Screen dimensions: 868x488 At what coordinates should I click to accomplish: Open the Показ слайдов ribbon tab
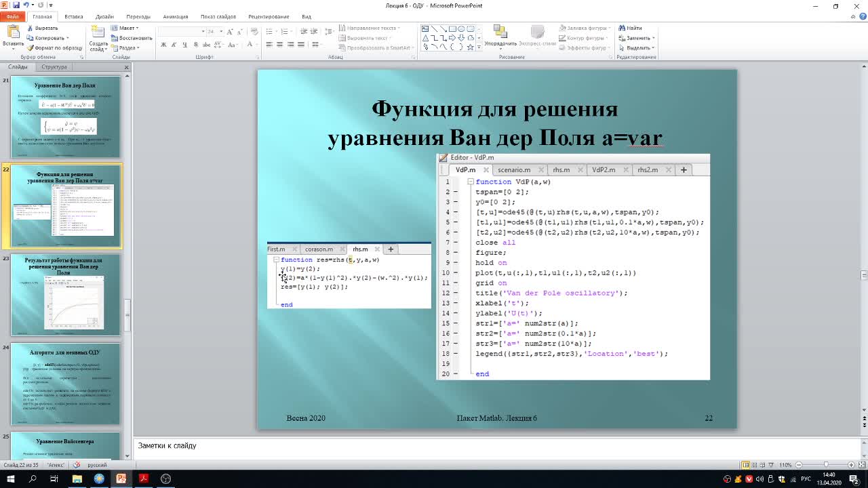click(218, 16)
